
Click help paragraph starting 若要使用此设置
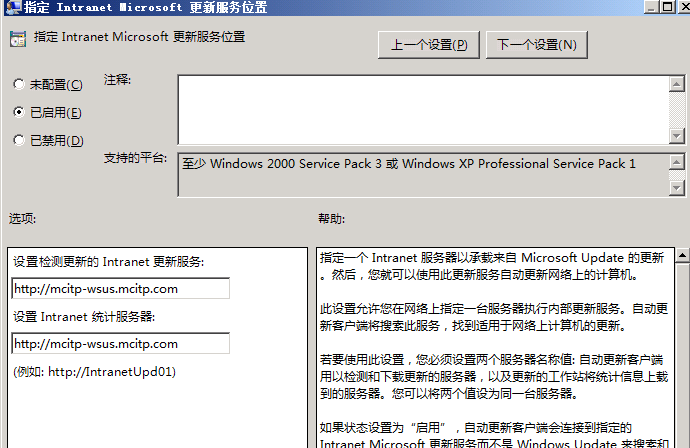tap(494, 376)
